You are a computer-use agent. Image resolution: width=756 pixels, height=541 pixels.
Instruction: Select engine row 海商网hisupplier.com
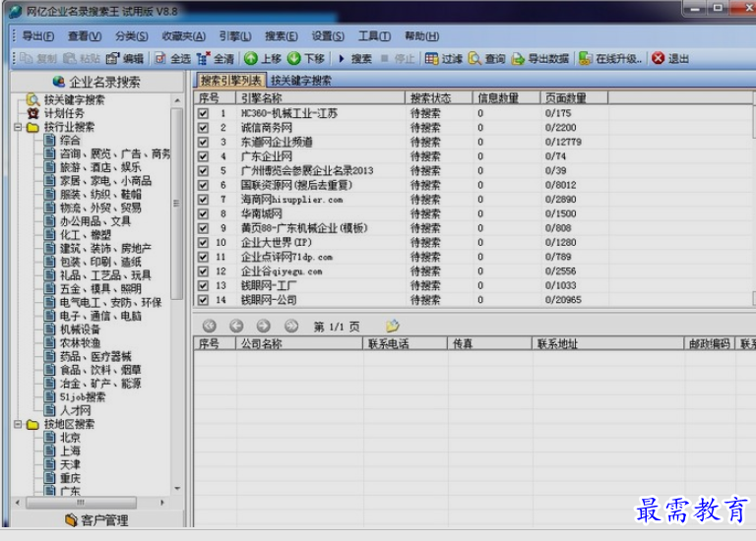(x=291, y=200)
